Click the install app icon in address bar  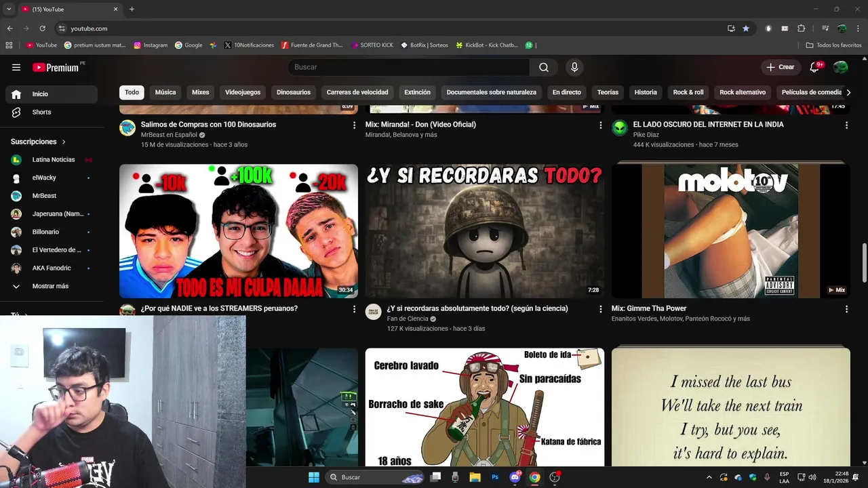coord(731,28)
